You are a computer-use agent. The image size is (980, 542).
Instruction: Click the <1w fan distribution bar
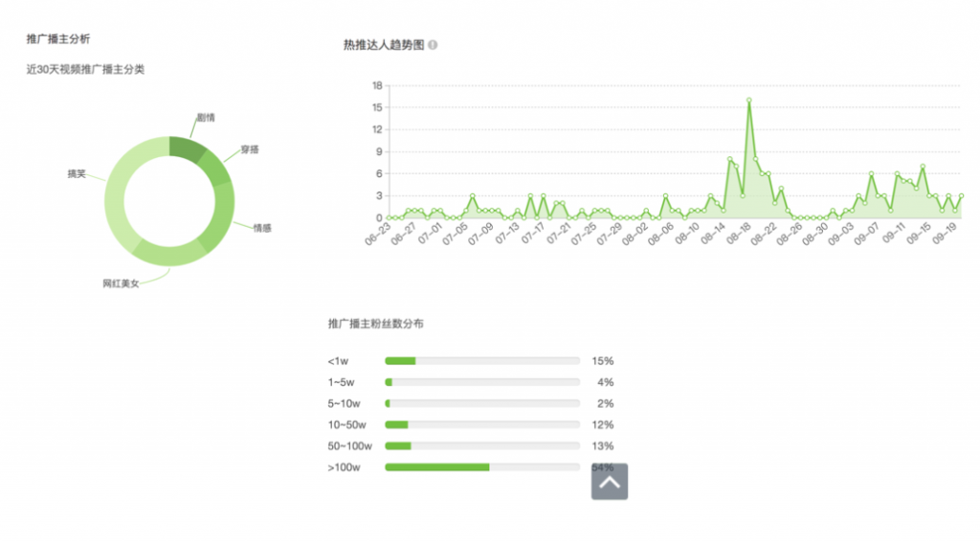400,361
